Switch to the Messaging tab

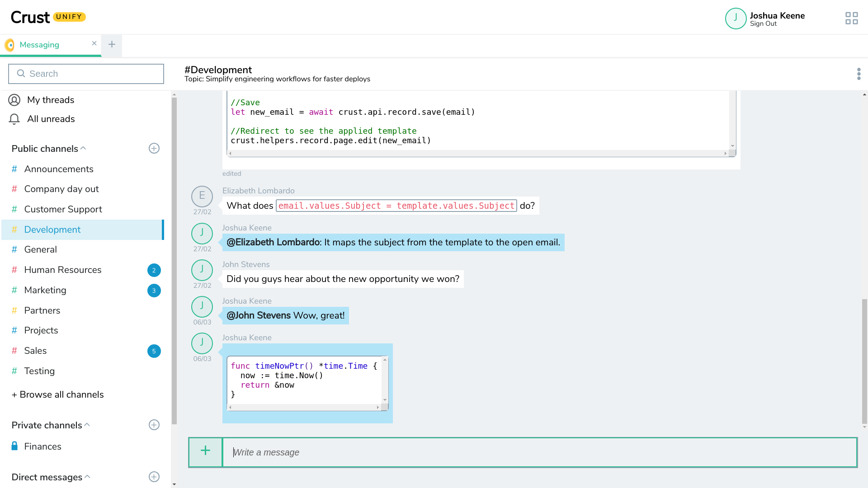(40, 45)
